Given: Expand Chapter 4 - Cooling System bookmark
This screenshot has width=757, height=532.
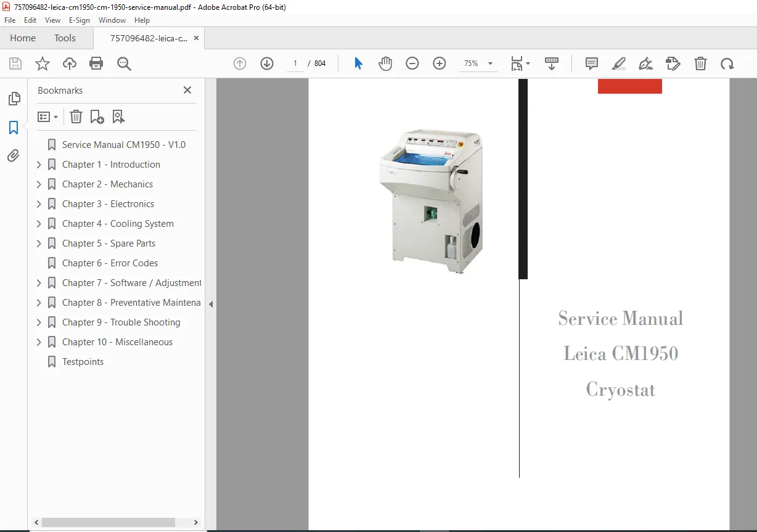Looking at the screenshot, I should (39, 224).
